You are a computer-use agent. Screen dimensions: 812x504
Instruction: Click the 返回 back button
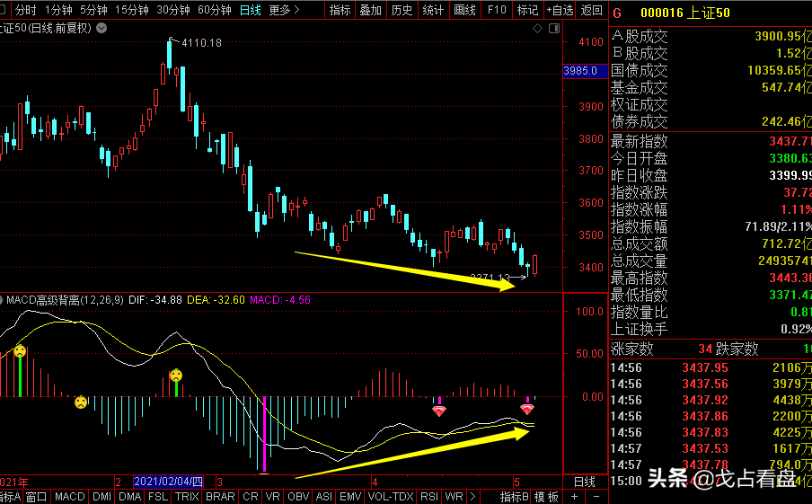click(591, 10)
